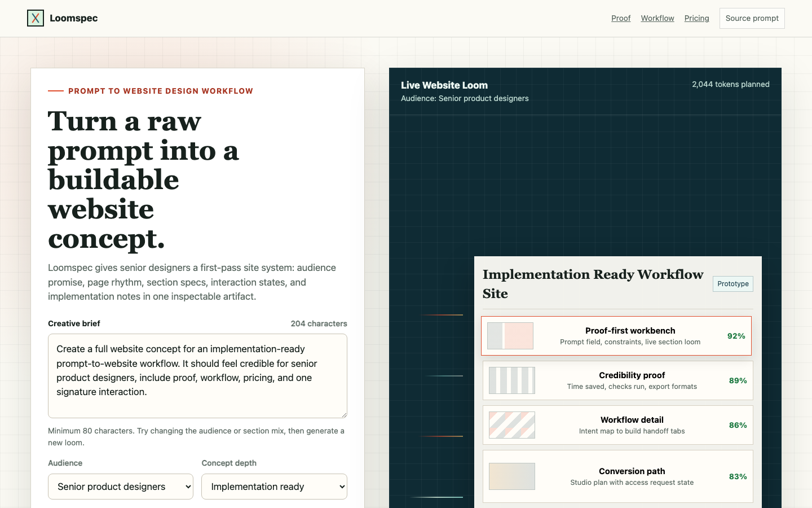Click the 'Concept depth' label
The image size is (812, 508).
229,463
